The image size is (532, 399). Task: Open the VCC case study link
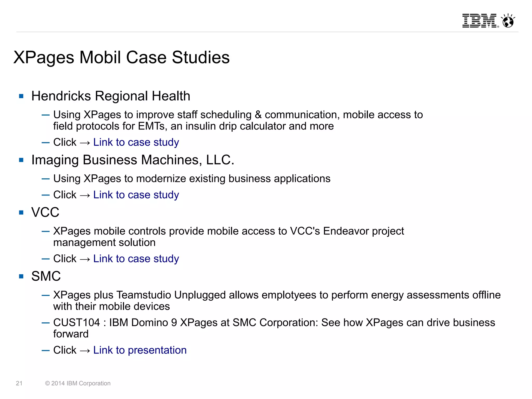(x=136, y=259)
